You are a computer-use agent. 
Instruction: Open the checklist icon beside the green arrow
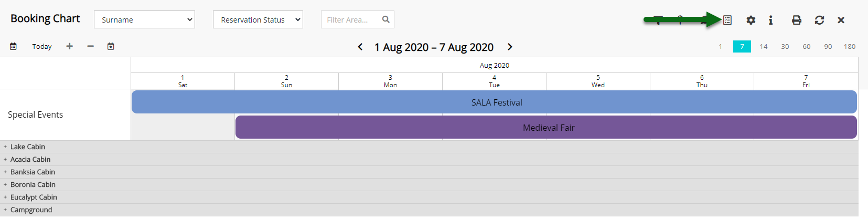coord(727,20)
